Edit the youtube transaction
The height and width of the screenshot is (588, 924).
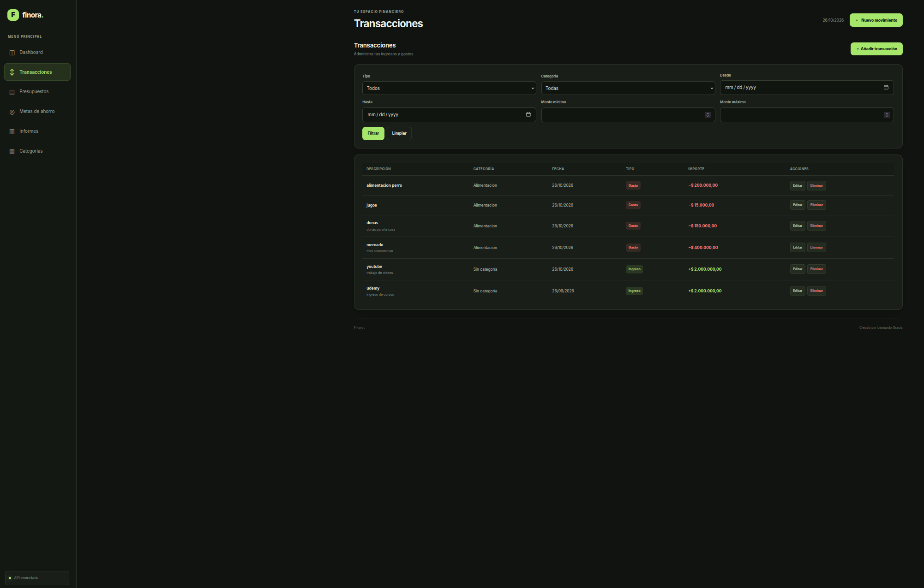798,269
